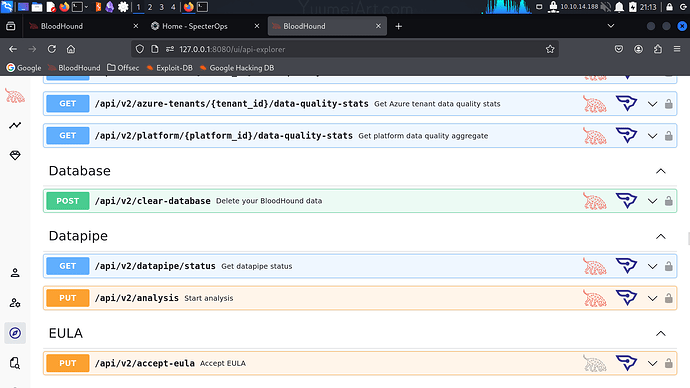
Task: Open a new browser tab
Action: pyautogui.click(x=399, y=26)
